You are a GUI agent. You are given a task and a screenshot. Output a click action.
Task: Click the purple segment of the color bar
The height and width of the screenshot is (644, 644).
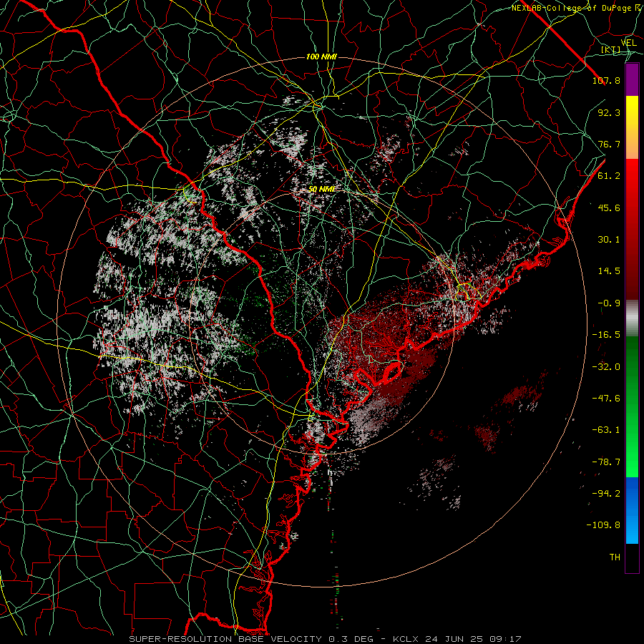tap(632, 80)
